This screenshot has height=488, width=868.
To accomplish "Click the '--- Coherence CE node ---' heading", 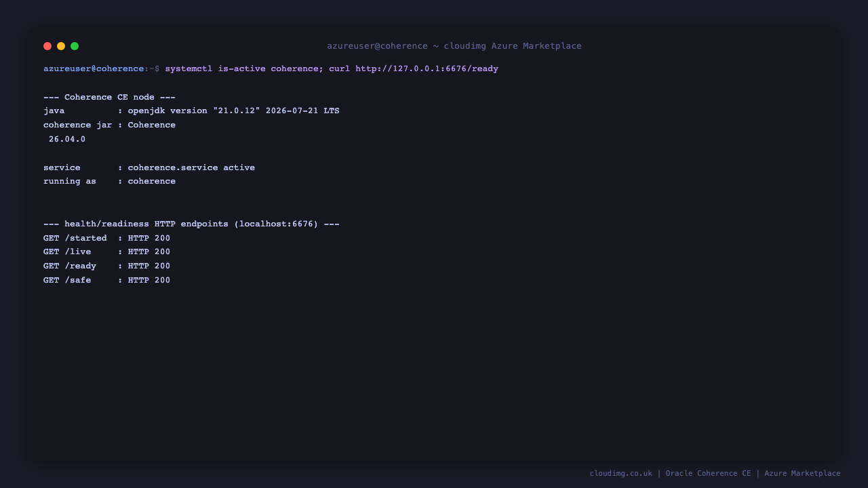I will (109, 97).
